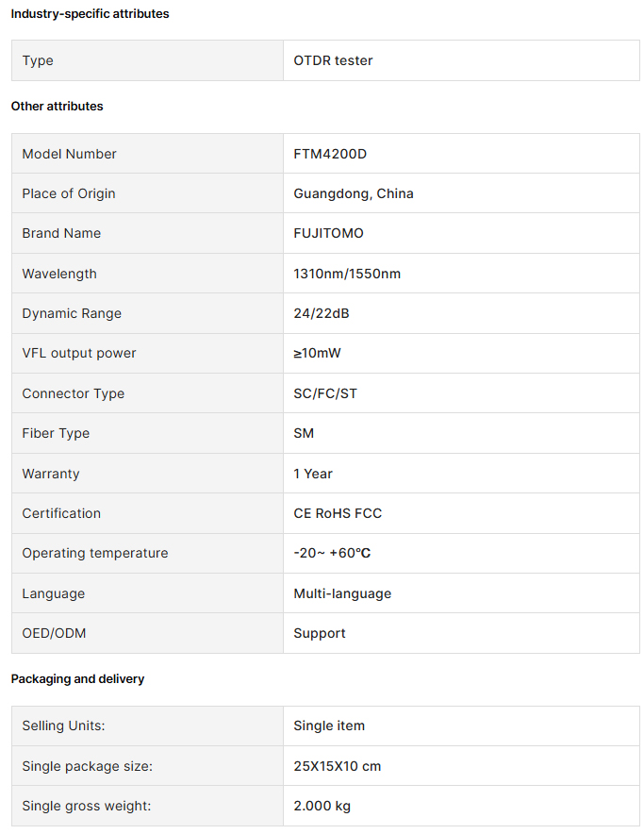Viewport: 644px width, 834px height.
Task: Click the "VFL output power" label
Action: tap(79, 353)
